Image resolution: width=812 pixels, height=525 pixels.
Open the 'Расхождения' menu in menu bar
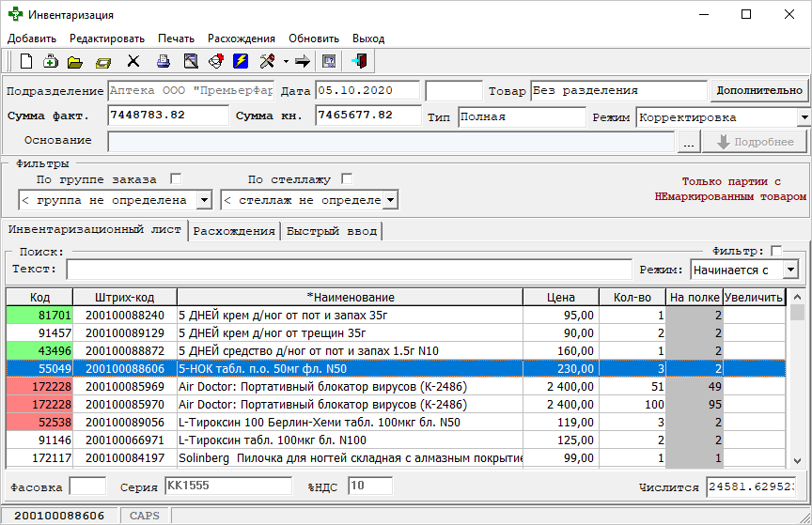tap(241, 39)
